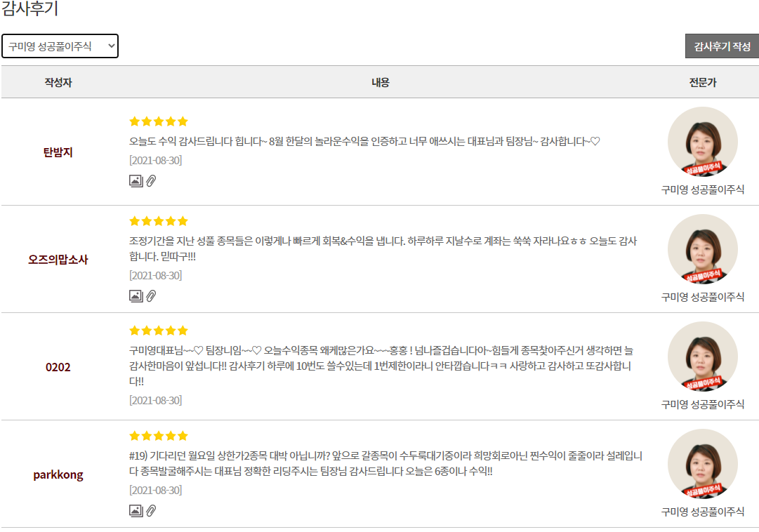
Task: Open expert profile photo in 0202 row
Action: (703, 357)
